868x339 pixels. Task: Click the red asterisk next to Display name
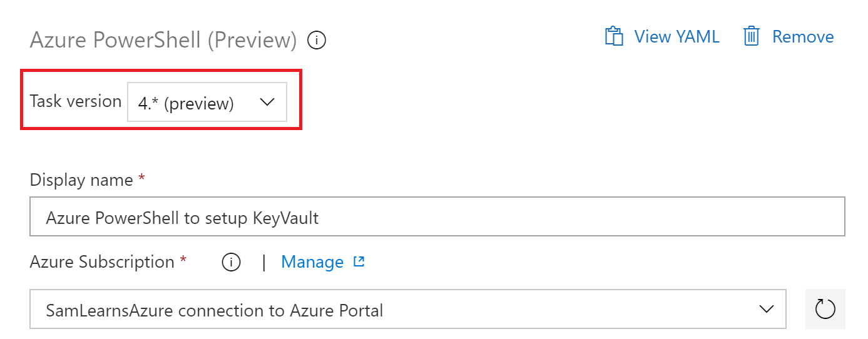141,179
